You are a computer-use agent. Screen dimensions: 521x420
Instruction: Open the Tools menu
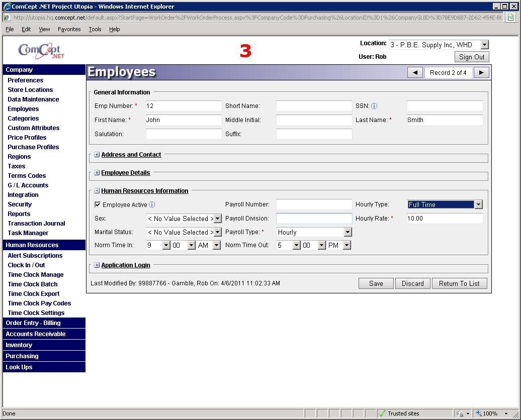pos(95,29)
